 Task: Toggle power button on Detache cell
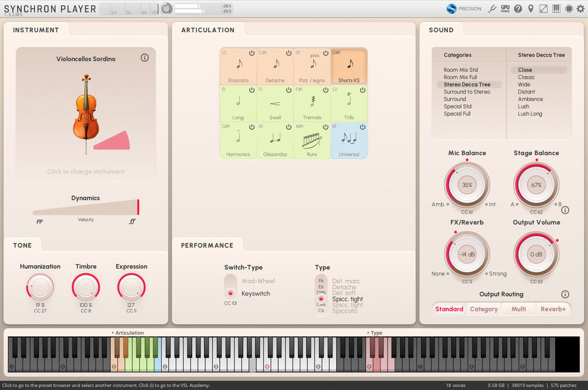(x=288, y=54)
